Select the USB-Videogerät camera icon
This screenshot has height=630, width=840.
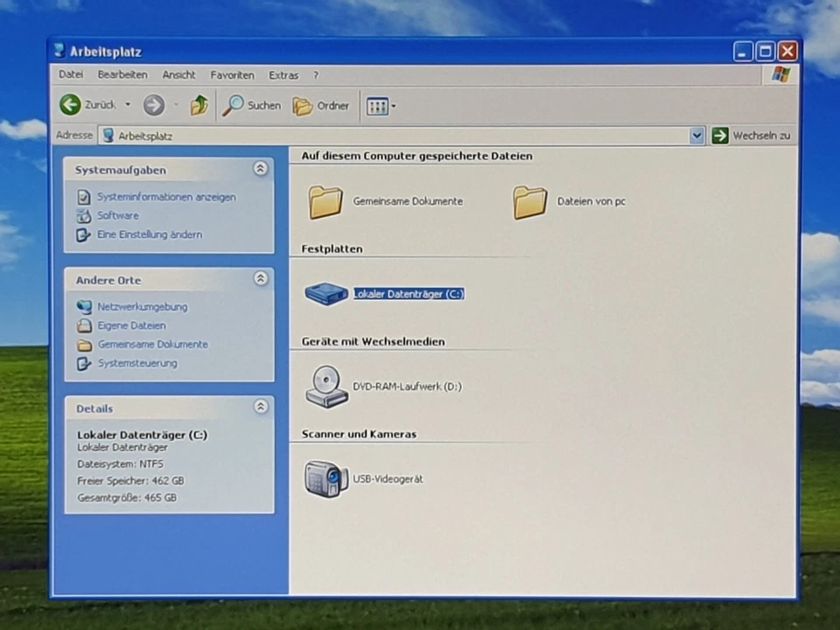(326, 479)
